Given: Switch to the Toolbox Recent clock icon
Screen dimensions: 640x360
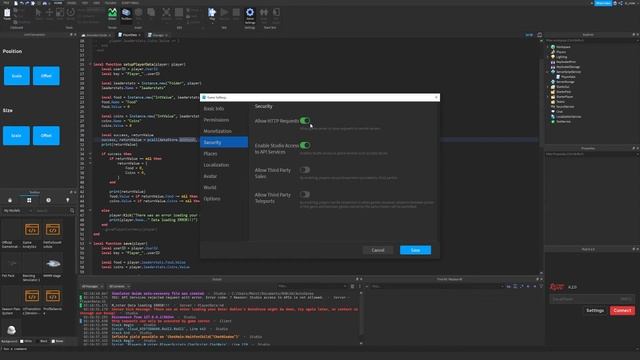Looking at the screenshot, I should point(48,200).
